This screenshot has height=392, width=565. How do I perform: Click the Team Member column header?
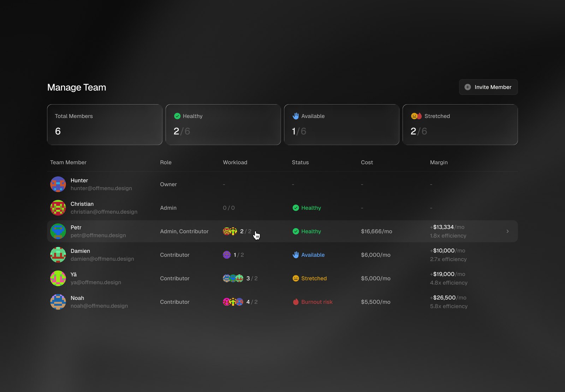click(68, 162)
